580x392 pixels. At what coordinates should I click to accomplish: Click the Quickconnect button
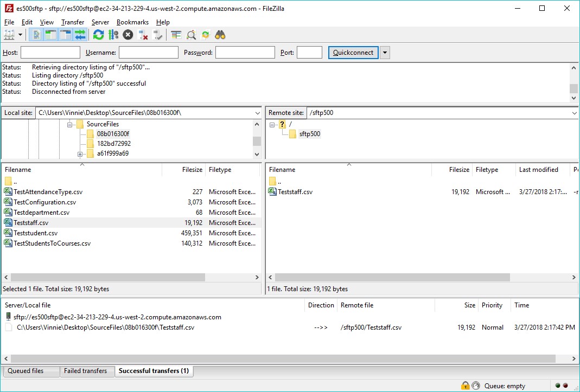[353, 53]
